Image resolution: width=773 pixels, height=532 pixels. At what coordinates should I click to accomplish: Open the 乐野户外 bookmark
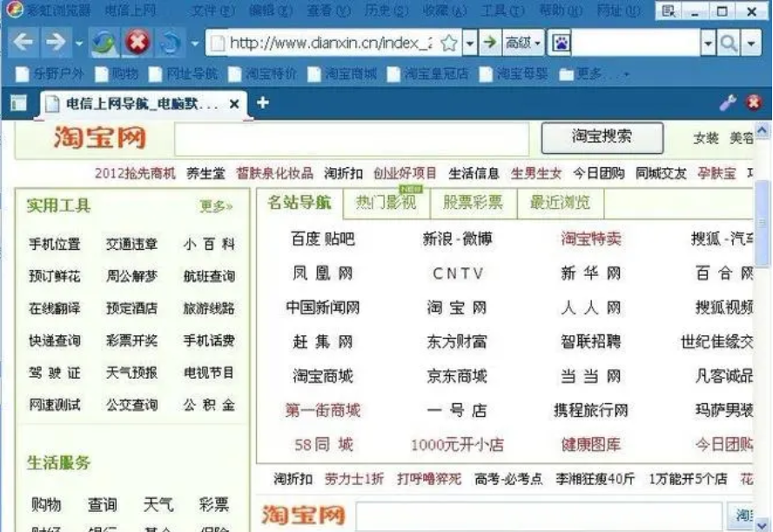click(50, 74)
